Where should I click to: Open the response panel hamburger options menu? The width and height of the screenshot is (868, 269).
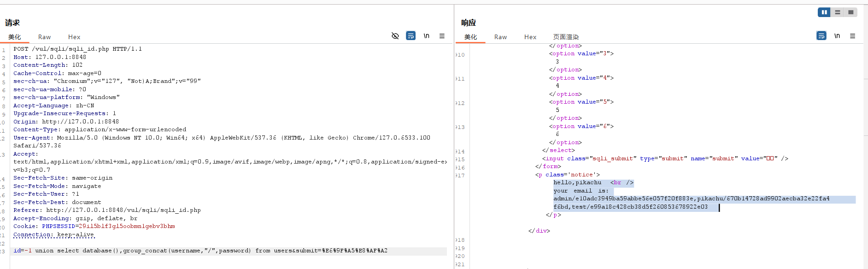[x=852, y=36]
